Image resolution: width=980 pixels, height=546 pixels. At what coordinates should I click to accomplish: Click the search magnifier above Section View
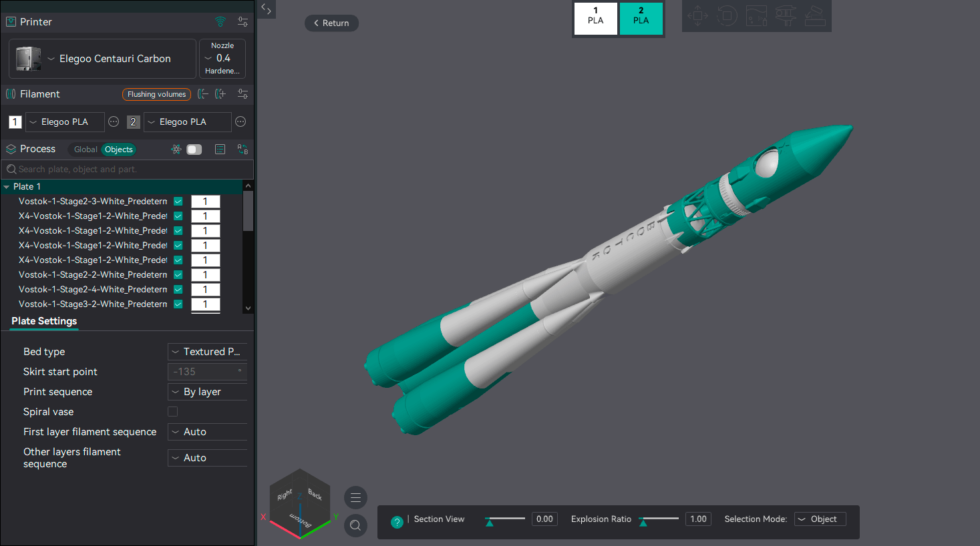click(x=355, y=525)
